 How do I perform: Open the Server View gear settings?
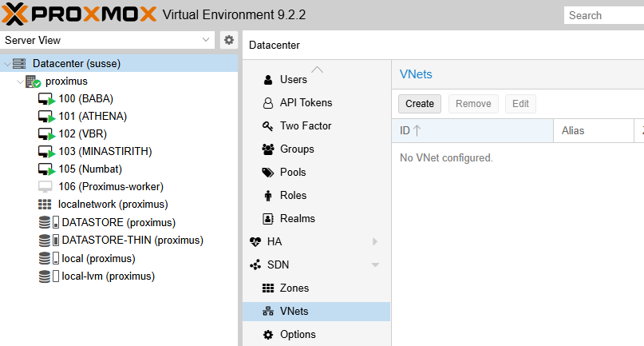click(x=229, y=40)
